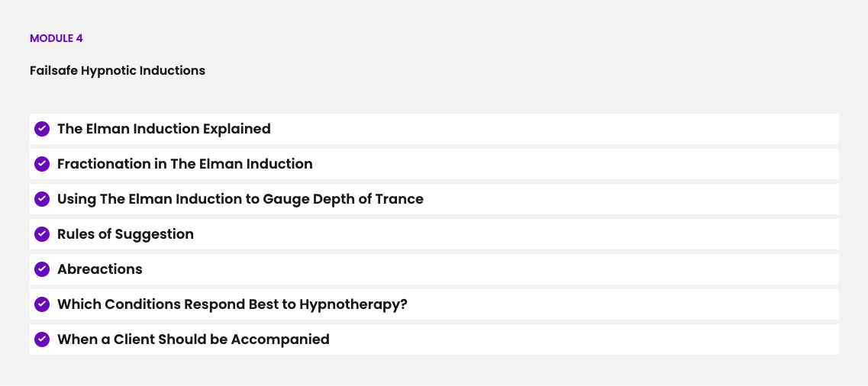Click the checkmark icon beside The Elman Induction Explained

[42, 129]
